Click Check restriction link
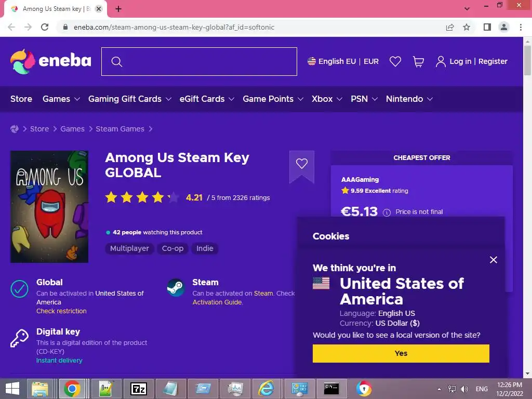 (x=61, y=311)
